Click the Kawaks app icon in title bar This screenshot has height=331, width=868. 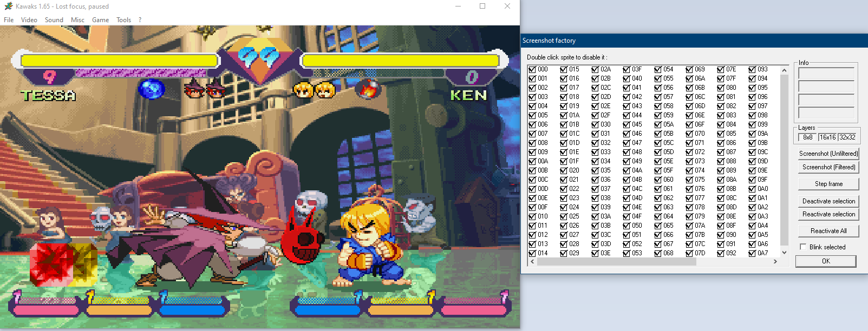tap(8, 6)
